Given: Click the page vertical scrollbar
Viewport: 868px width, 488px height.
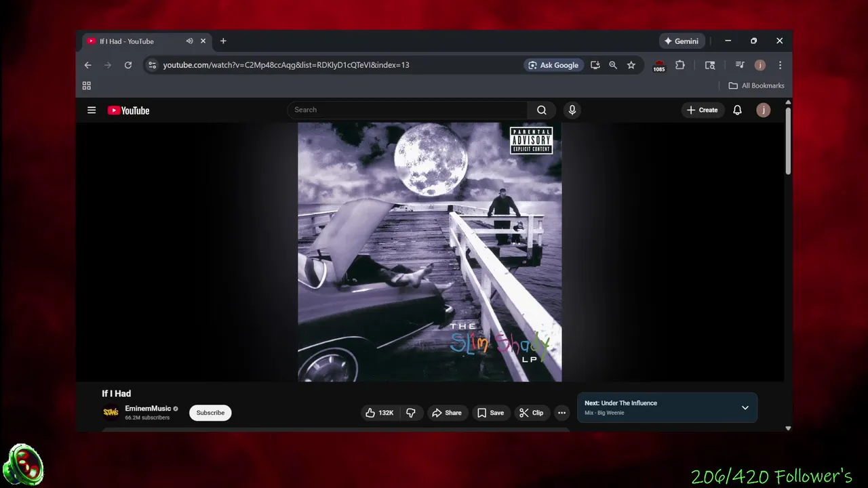Looking at the screenshot, I should click(x=788, y=141).
